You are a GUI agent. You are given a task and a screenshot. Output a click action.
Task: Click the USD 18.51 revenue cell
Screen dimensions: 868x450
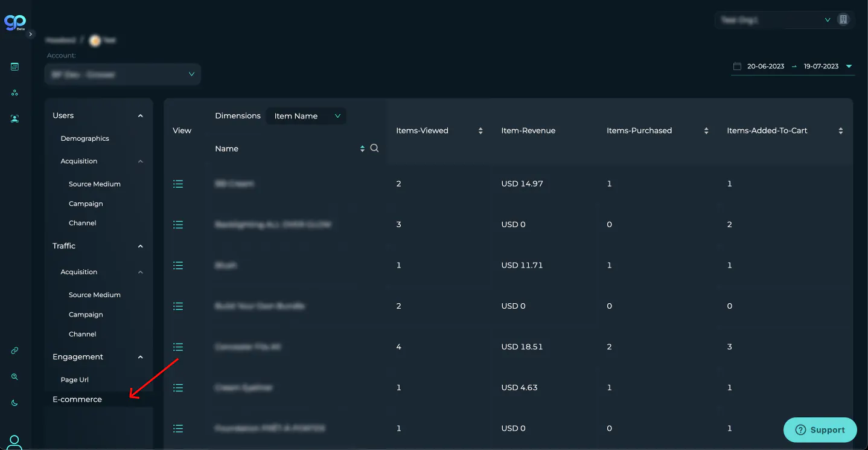(522, 347)
